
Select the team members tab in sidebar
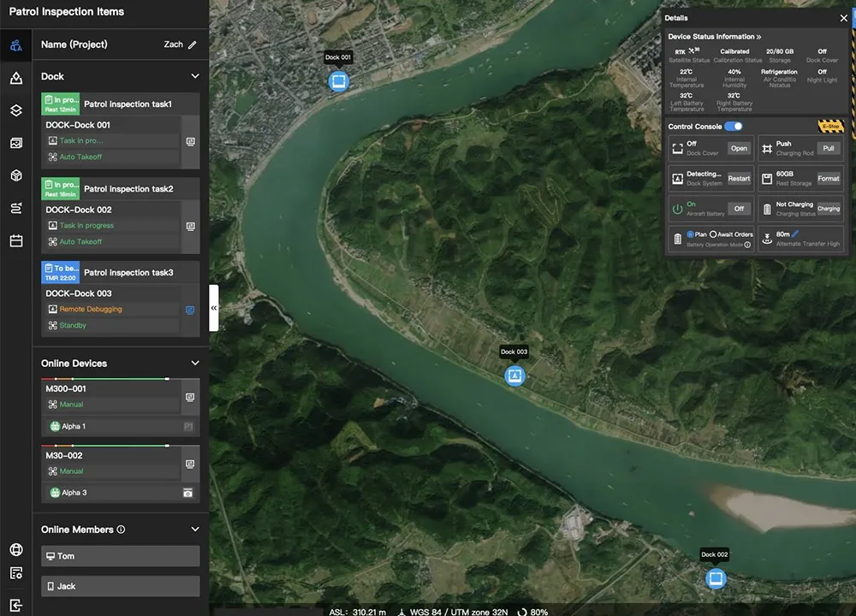tap(15, 45)
